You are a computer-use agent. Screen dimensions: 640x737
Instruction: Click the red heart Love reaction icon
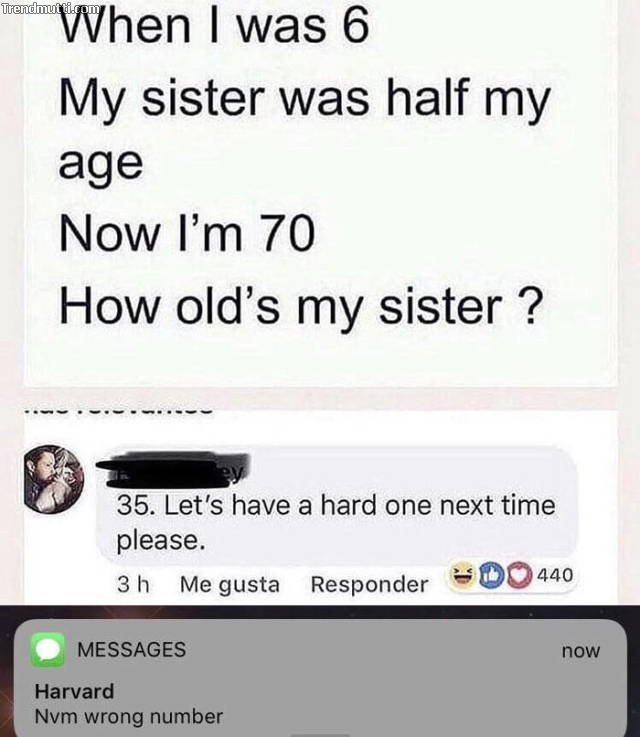(519, 575)
